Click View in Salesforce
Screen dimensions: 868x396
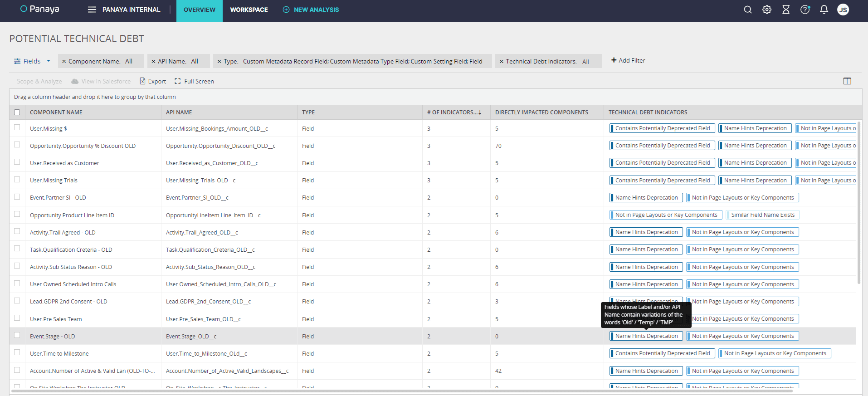101,81
